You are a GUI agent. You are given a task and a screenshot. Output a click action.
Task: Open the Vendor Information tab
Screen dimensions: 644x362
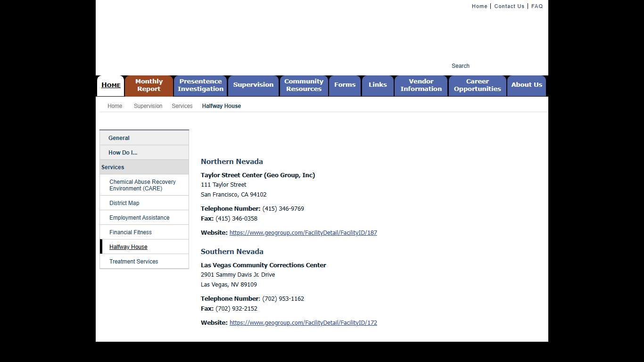point(421,85)
